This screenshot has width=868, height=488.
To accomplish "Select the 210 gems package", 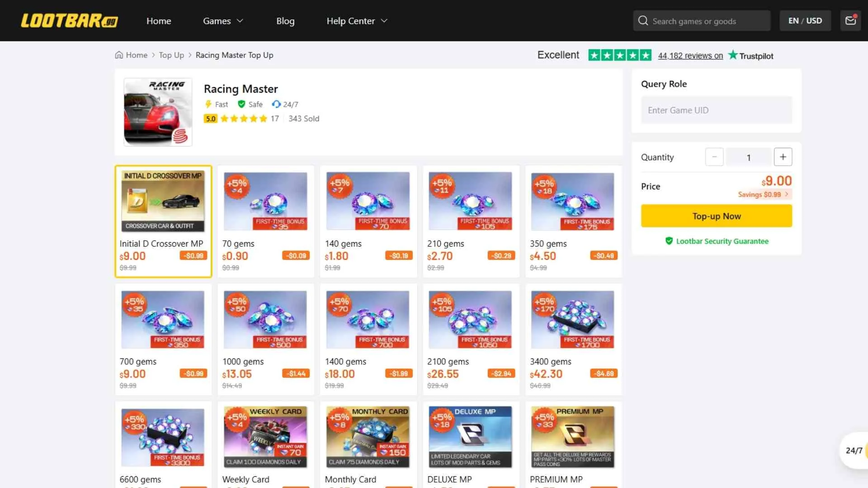I will point(471,221).
